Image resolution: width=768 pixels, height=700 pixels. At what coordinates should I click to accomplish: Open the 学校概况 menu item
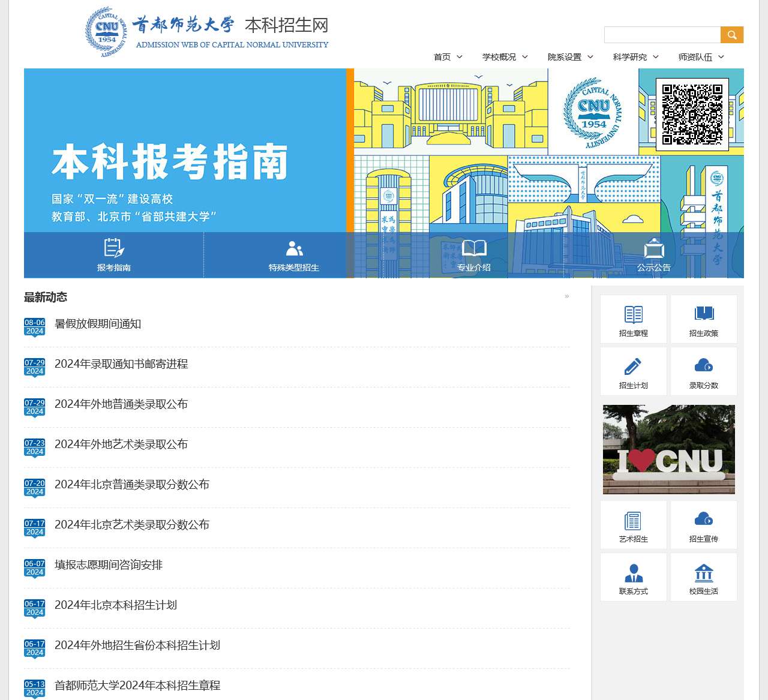[499, 57]
